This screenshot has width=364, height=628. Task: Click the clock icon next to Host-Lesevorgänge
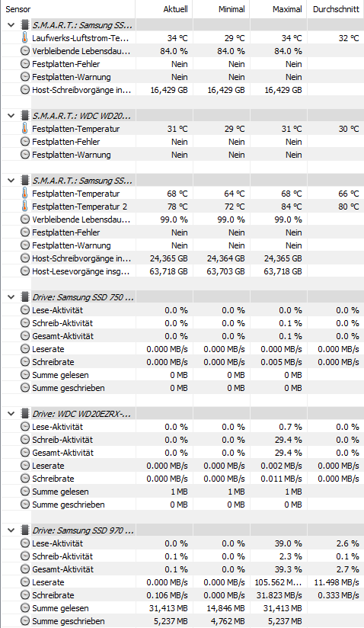[x=25, y=271]
